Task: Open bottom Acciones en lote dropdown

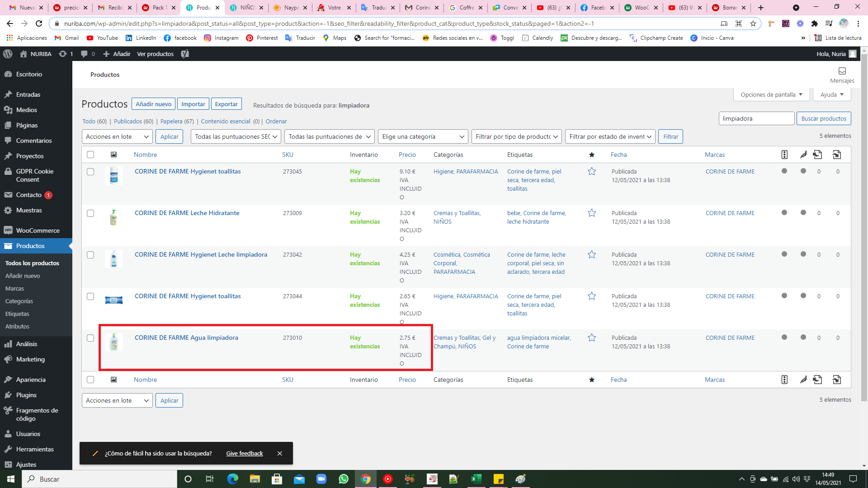Action: [117, 400]
